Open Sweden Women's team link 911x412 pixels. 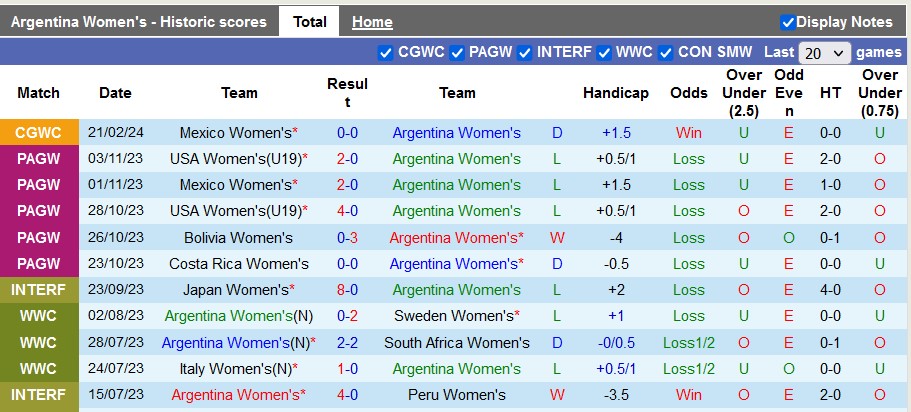tap(457, 315)
